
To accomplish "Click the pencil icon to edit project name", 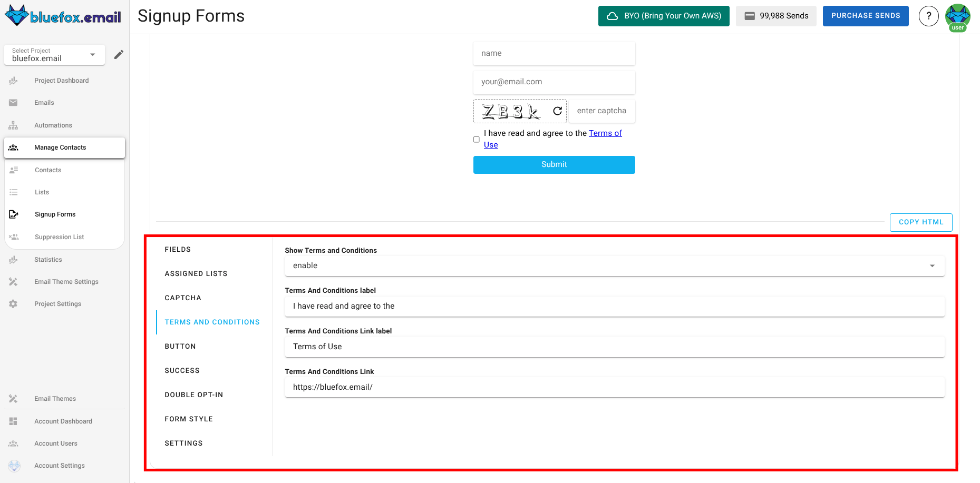I will coord(119,54).
